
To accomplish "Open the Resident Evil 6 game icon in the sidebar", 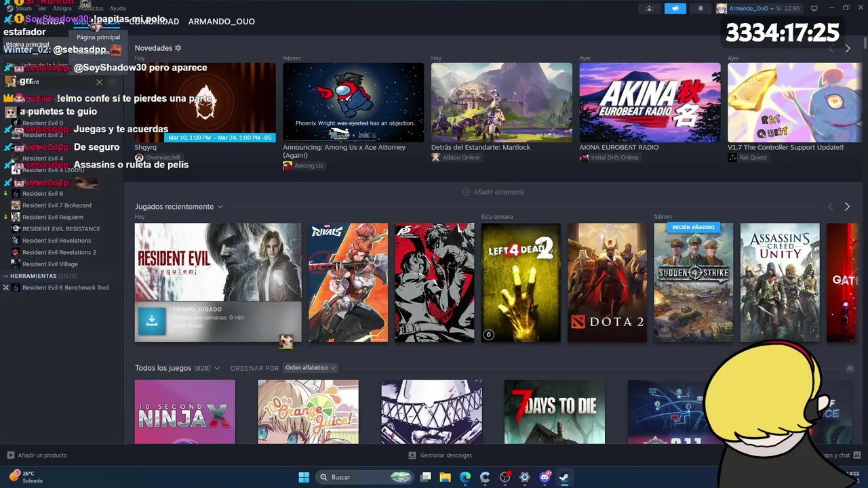I will pos(16,194).
